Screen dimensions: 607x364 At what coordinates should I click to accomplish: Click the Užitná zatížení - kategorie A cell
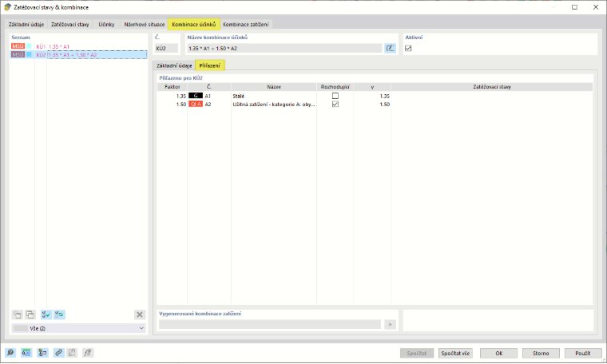pos(274,105)
